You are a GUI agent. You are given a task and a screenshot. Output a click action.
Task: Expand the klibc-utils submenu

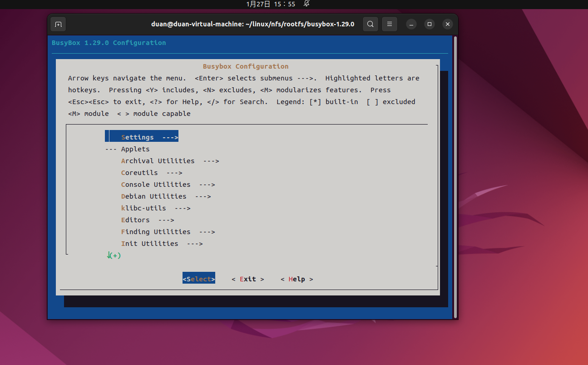(x=143, y=208)
